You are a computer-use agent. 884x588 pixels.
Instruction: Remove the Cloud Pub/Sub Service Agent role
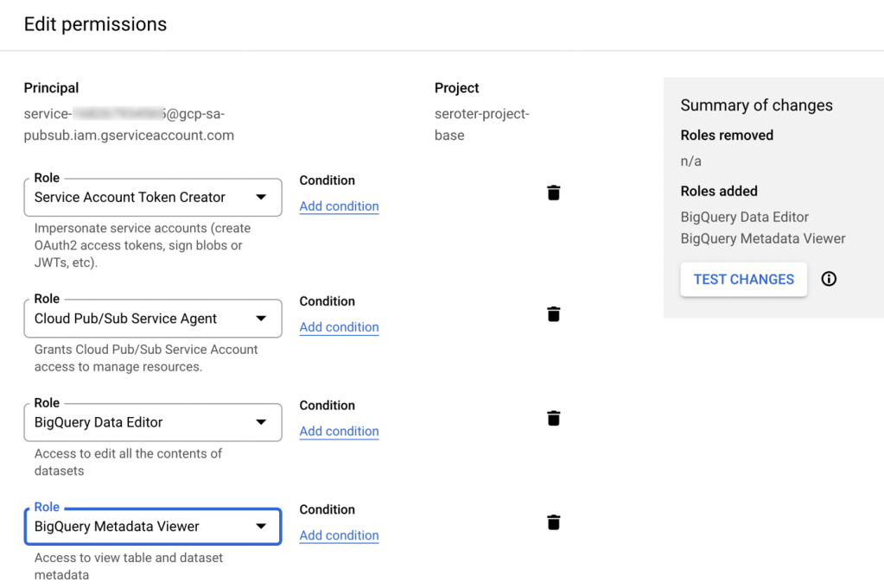coord(554,314)
